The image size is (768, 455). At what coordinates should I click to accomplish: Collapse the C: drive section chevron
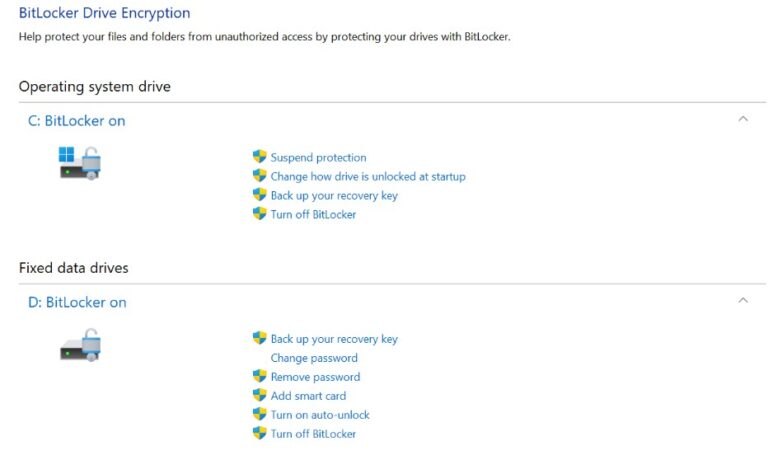pyautogui.click(x=742, y=119)
